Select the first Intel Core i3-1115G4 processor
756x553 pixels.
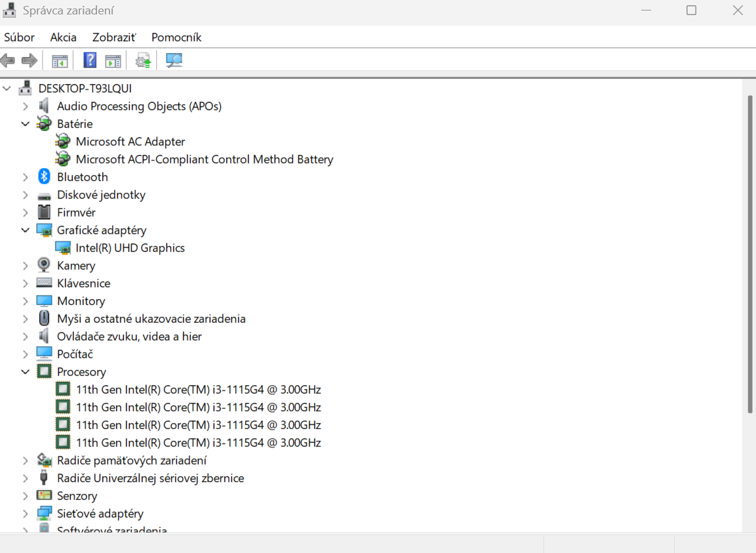[x=198, y=389]
